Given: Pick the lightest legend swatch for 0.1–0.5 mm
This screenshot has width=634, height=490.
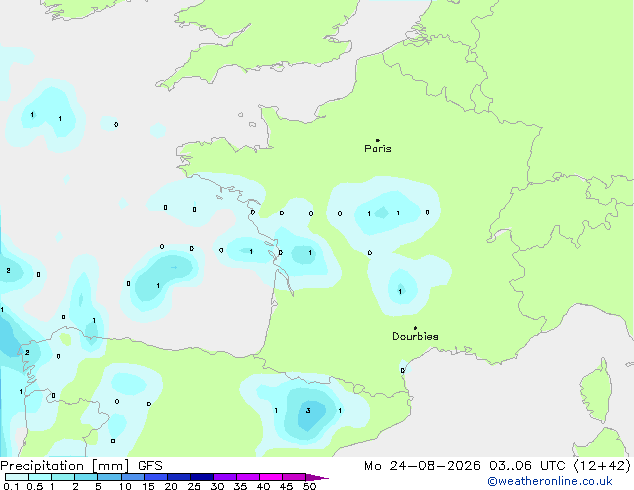Looking at the screenshot, I should tap(17, 477).
